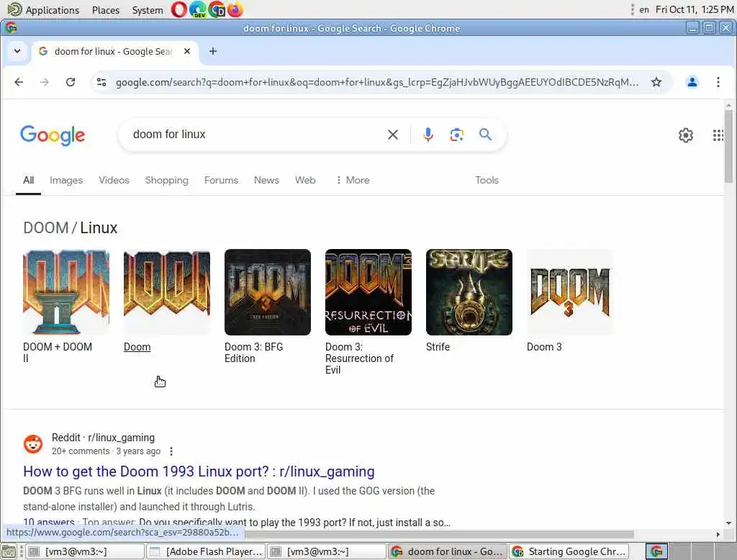
Task: Close the doom for linux tab
Action: (187, 51)
